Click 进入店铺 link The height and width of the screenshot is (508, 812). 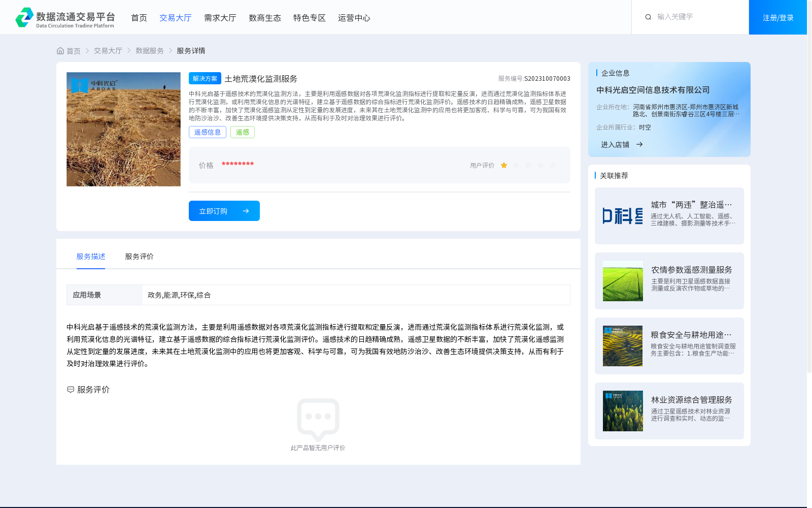tap(615, 145)
